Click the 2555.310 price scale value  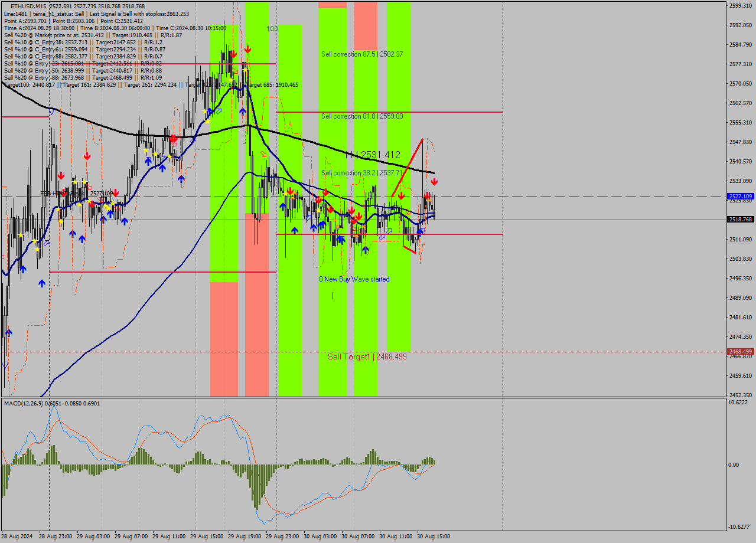point(741,122)
